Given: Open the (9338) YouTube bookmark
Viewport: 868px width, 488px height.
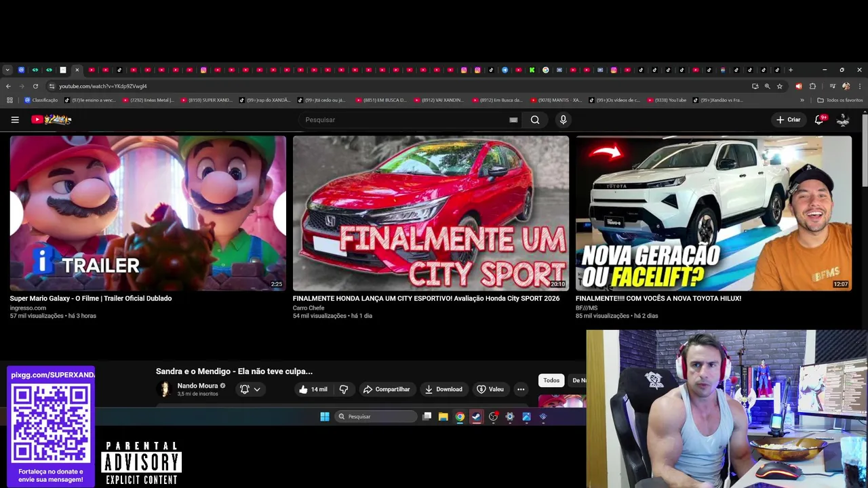Looking at the screenshot, I should [667, 100].
